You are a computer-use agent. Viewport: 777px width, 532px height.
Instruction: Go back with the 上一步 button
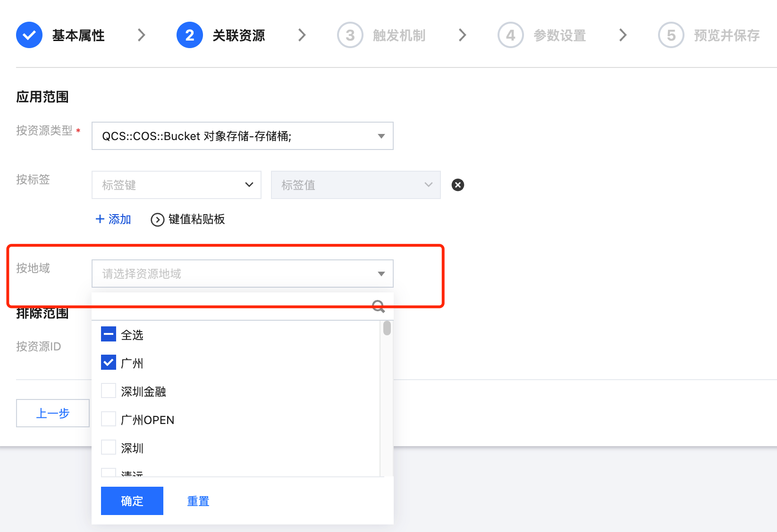pos(53,413)
